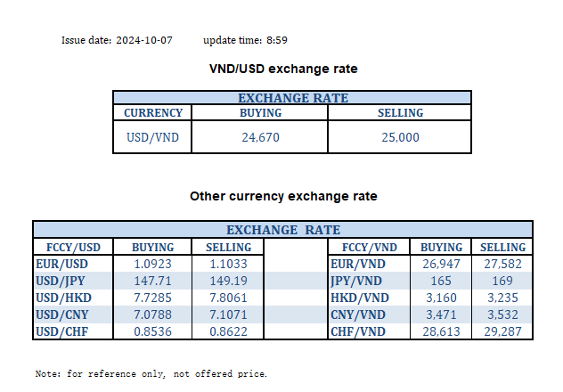Select the USD/CNY row label
The width and height of the screenshot is (563, 392).
point(61,314)
